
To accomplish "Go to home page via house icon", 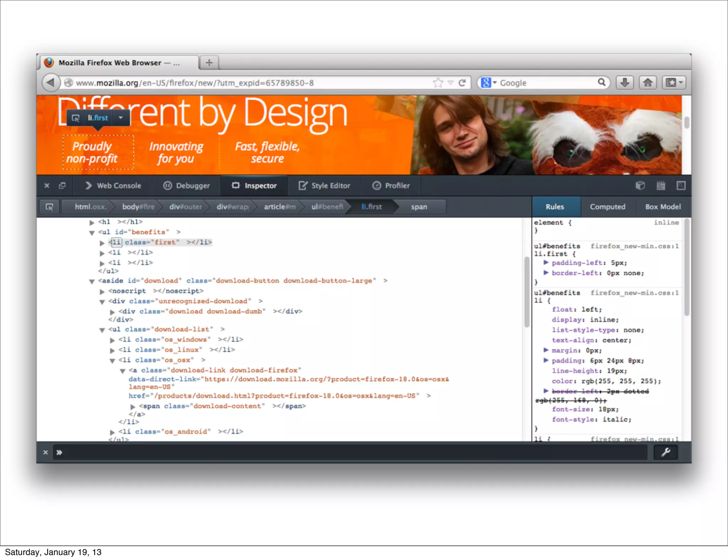I will [x=648, y=83].
